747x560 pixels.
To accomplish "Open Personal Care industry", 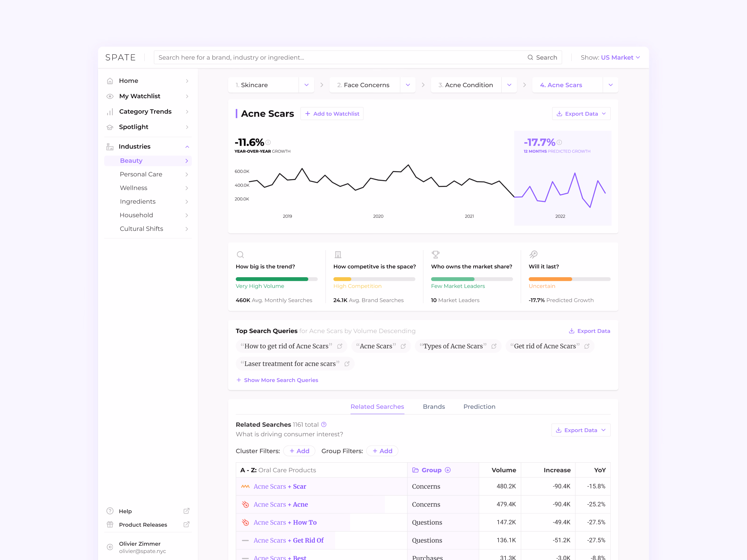I will click(x=148, y=174).
